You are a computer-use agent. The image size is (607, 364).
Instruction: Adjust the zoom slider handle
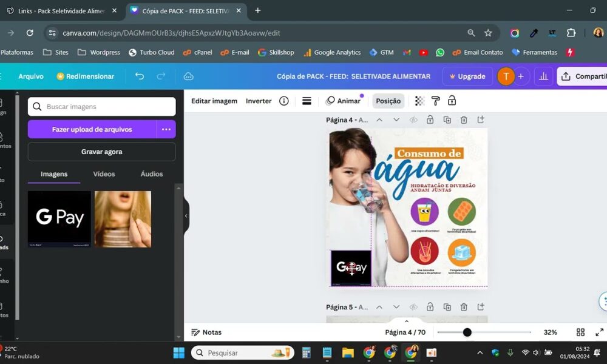pos(467,332)
